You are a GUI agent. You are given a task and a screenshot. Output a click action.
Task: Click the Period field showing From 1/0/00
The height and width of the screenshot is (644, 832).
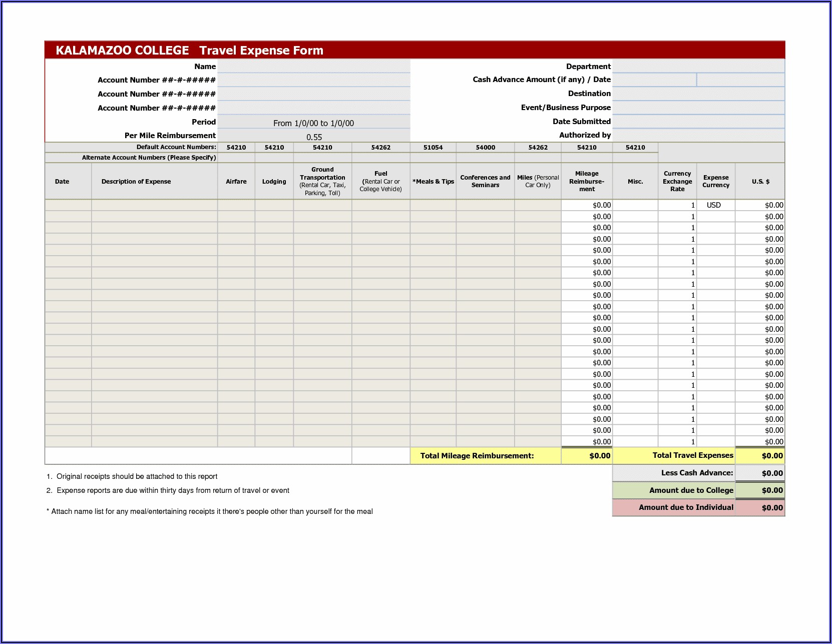pyautogui.click(x=314, y=123)
